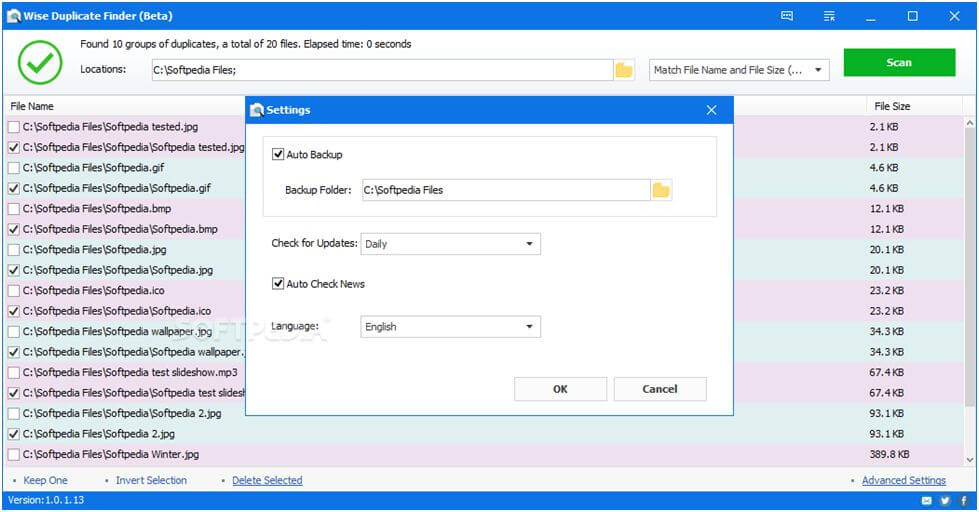This screenshot has width=979, height=512.
Task: Click the email icon in status bar
Action: (927, 500)
